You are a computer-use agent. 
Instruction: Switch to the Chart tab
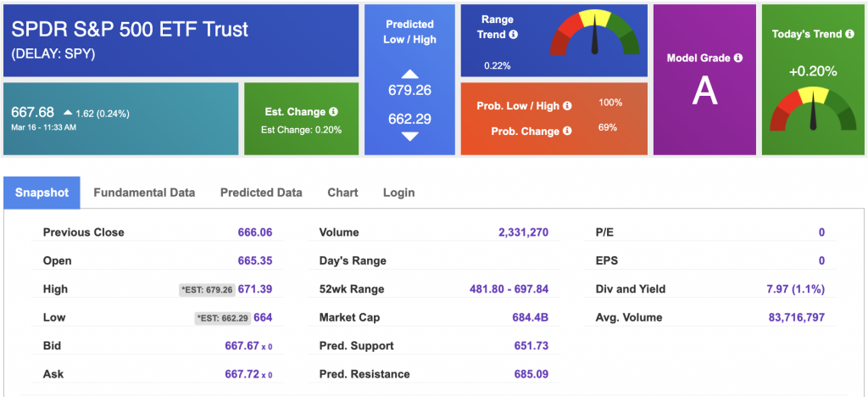pos(342,193)
